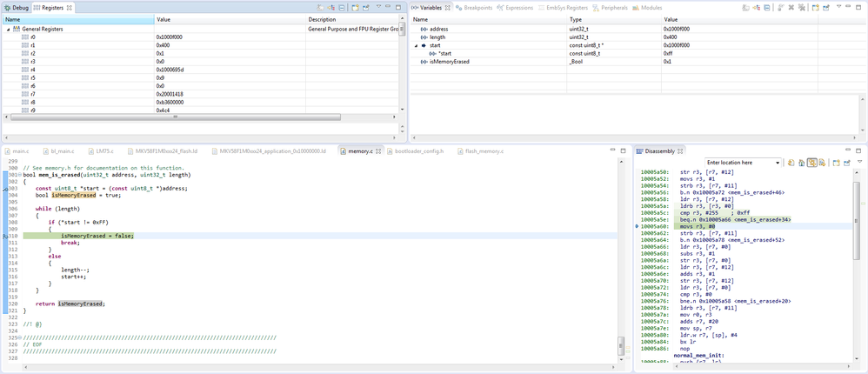Image resolution: width=868 pixels, height=374 pixels.
Task: Switch to the Breakpoints tab
Action: [474, 8]
